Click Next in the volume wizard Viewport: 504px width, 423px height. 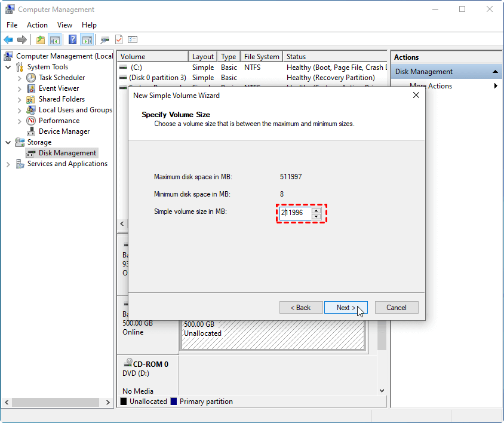pyautogui.click(x=346, y=308)
